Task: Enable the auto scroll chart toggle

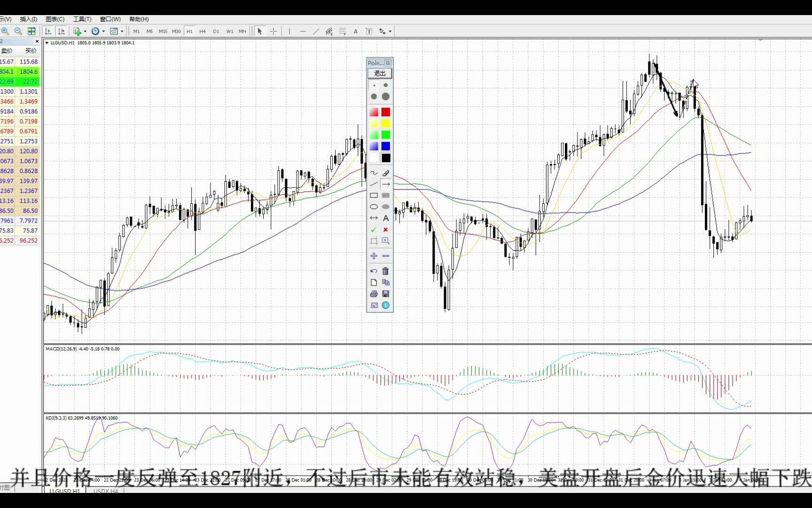Action: pyautogui.click(x=48, y=31)
